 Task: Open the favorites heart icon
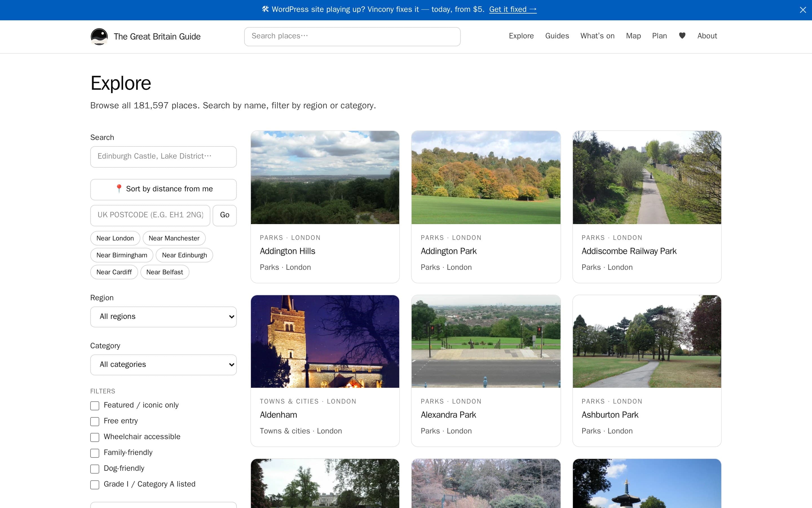[682, 36]
